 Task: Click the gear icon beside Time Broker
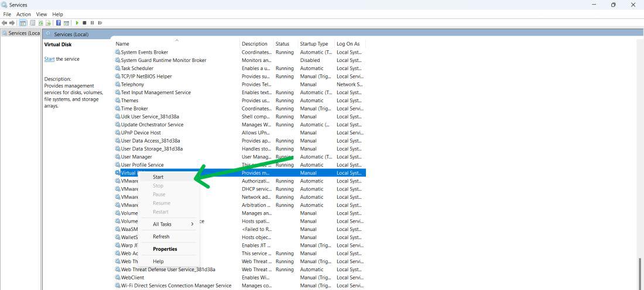click(118, 108)
